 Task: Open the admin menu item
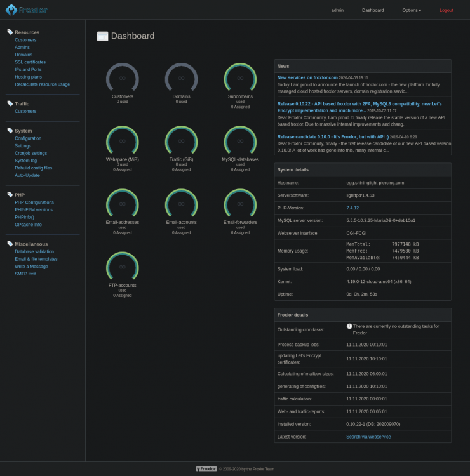coord(337,10)
